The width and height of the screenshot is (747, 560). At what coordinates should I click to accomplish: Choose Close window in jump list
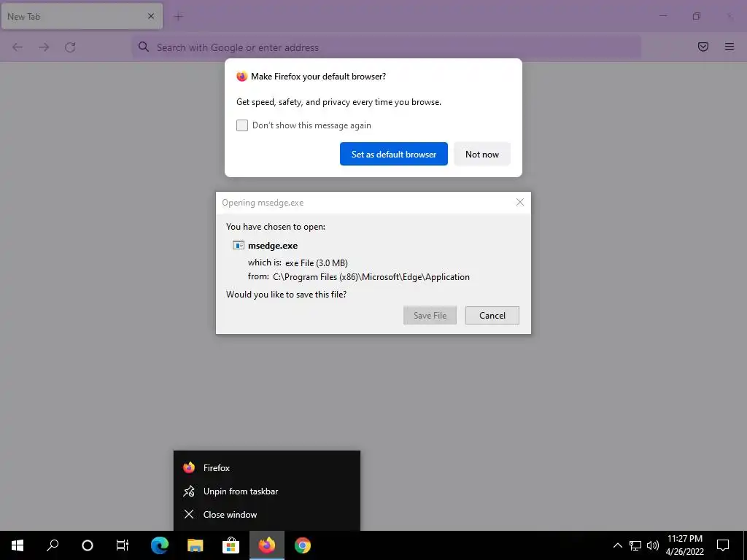coord(267,514)
